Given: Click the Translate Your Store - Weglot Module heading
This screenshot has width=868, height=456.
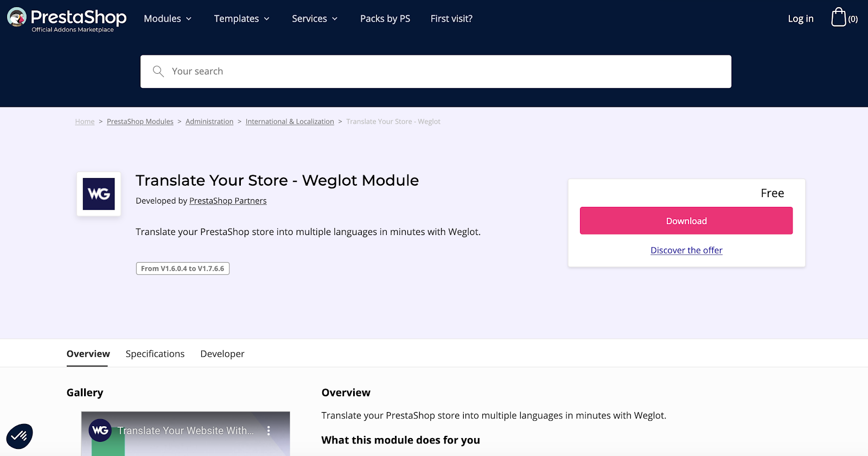Looking at the screenshot, I should pos(277,180).
